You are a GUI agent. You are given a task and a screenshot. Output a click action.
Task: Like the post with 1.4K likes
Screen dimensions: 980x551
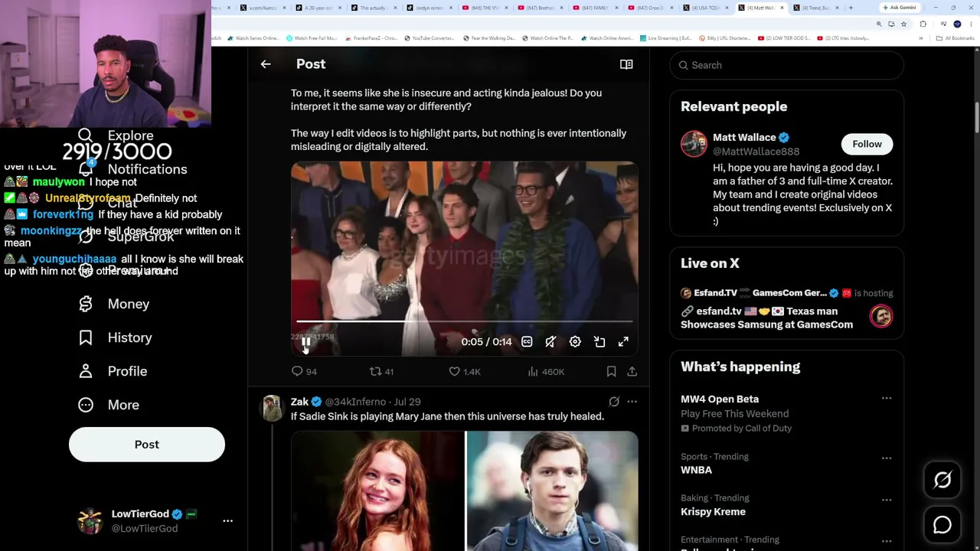coord(465,371)
